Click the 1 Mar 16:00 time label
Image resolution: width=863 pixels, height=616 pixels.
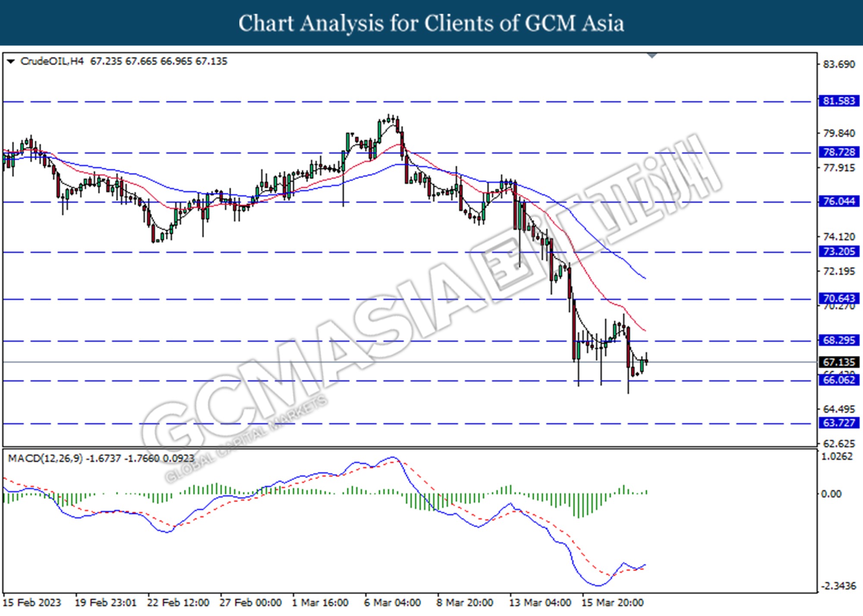[x=320, y=603]
